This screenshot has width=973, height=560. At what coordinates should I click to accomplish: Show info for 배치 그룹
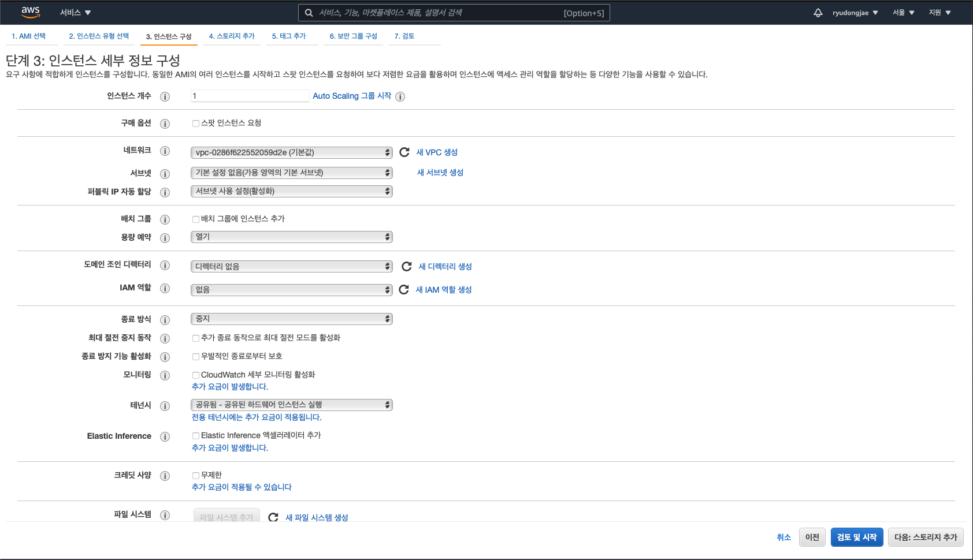point(165,219)
